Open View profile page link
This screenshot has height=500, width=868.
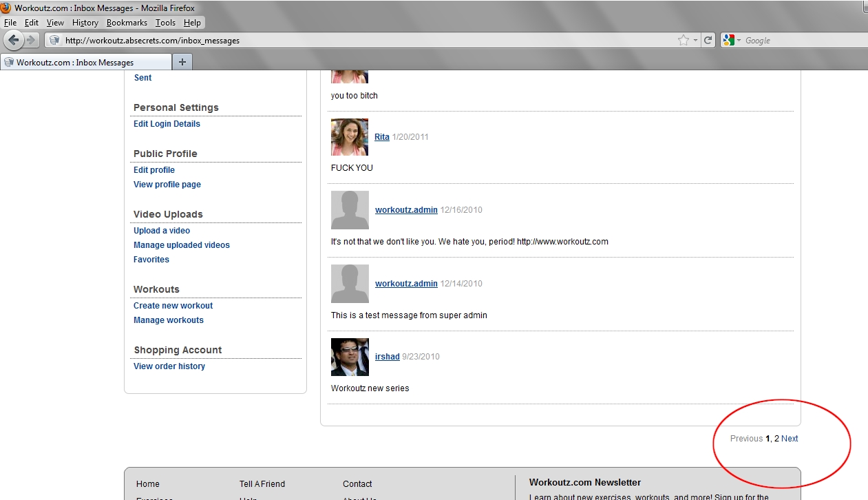[x=167, y=185]
